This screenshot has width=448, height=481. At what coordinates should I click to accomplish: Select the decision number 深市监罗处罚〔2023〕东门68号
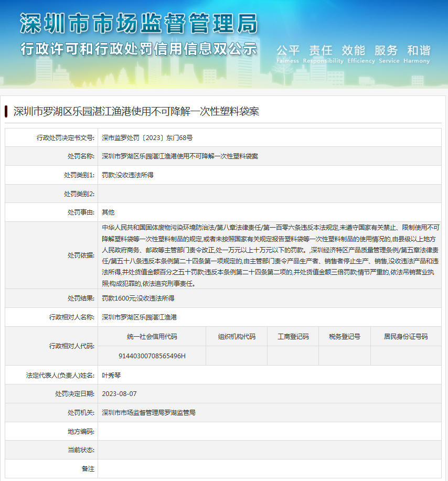pos(147,138)
